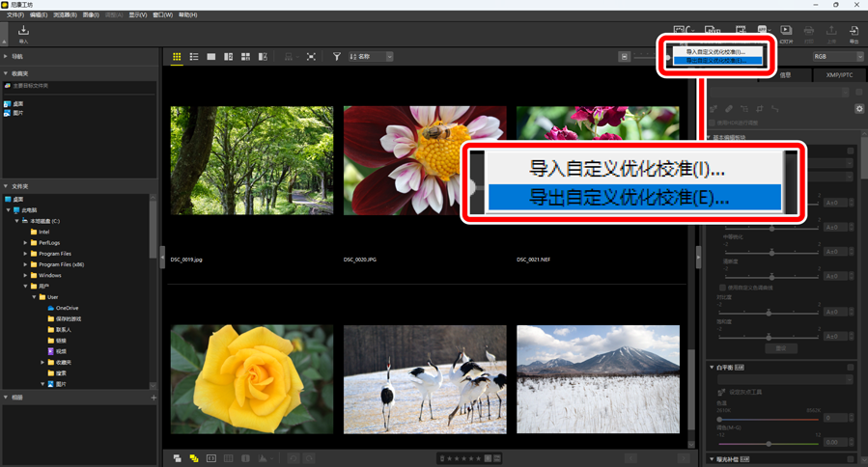Switch to thumbnail list view
Screen dimensions: 868x467
[194, 57]
